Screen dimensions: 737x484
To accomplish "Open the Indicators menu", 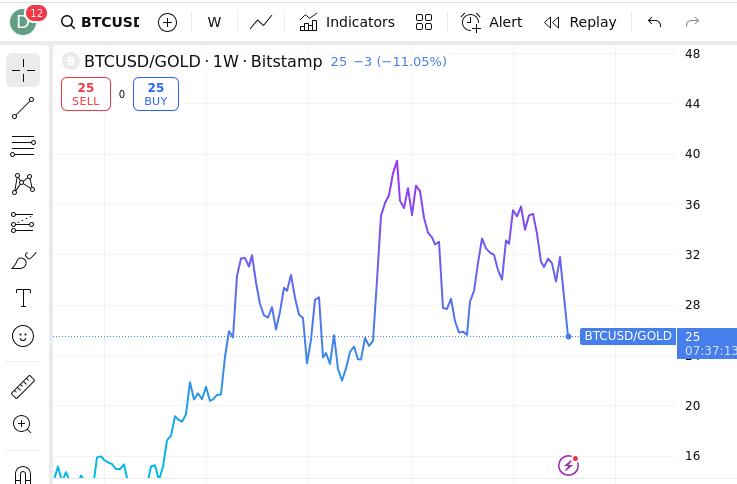I will (x=347, y=22).
